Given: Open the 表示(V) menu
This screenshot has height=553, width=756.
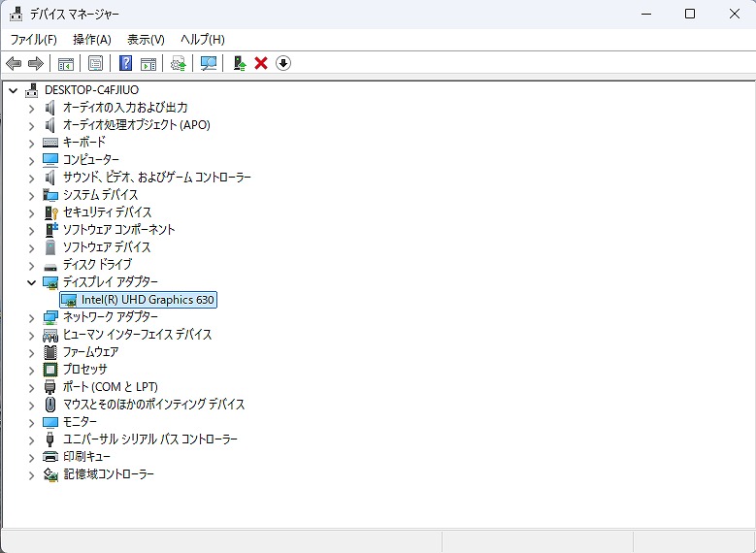Looking at the screenshot, I should point(146,39).
